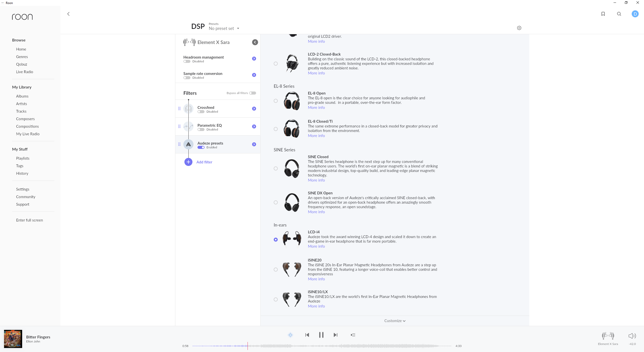Go back using the top-left arrow
The height and width of the screenshot is (352, 644).
click(x=68, y=14)
